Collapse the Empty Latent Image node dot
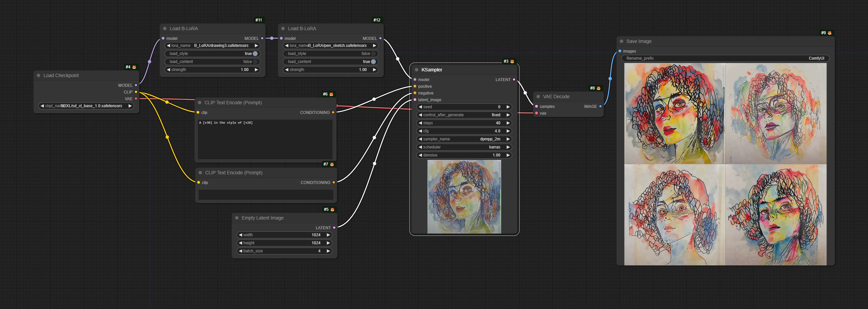 236,218
